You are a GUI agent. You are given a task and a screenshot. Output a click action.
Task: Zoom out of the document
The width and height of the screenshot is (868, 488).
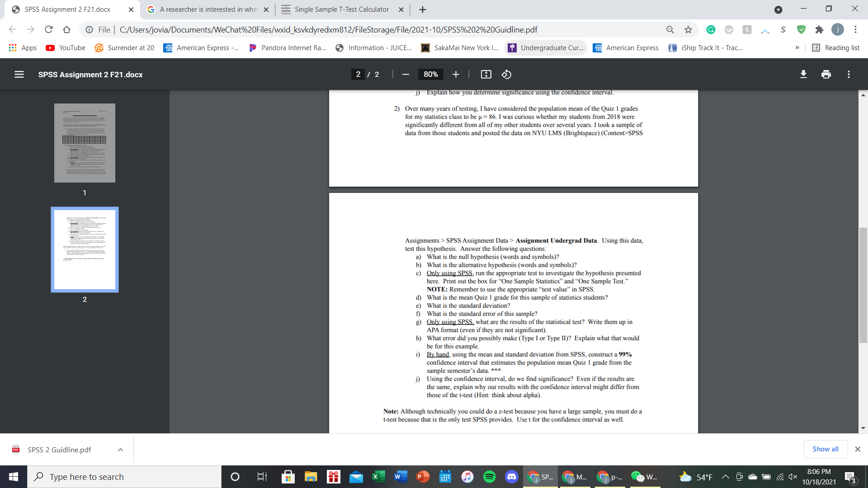(x=405, y=75)
